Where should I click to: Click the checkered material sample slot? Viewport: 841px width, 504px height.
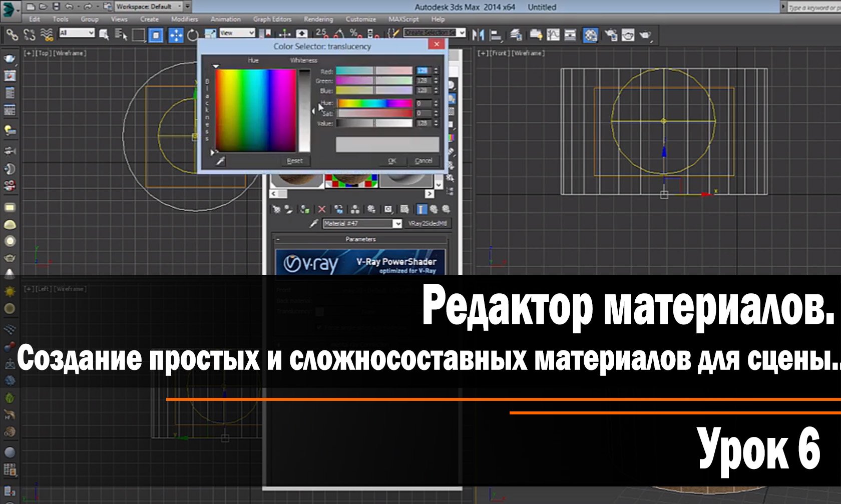click(351, 180)
